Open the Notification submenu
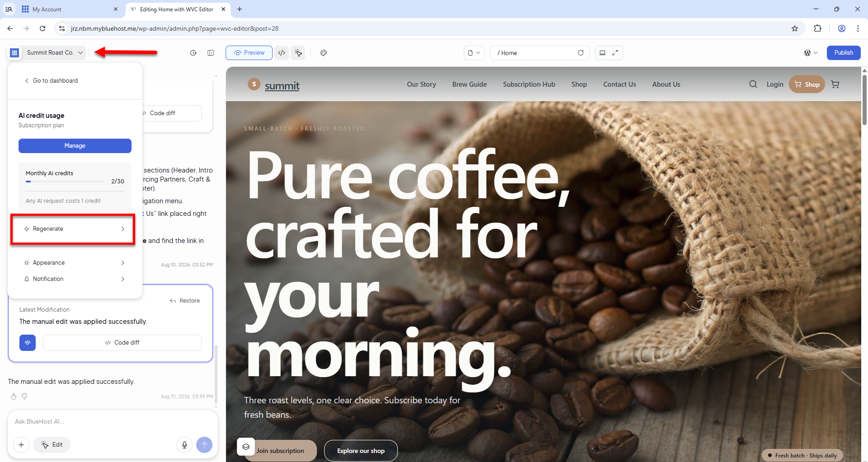The height and width of the screenshot is (462, 868). tap(75, 279)
